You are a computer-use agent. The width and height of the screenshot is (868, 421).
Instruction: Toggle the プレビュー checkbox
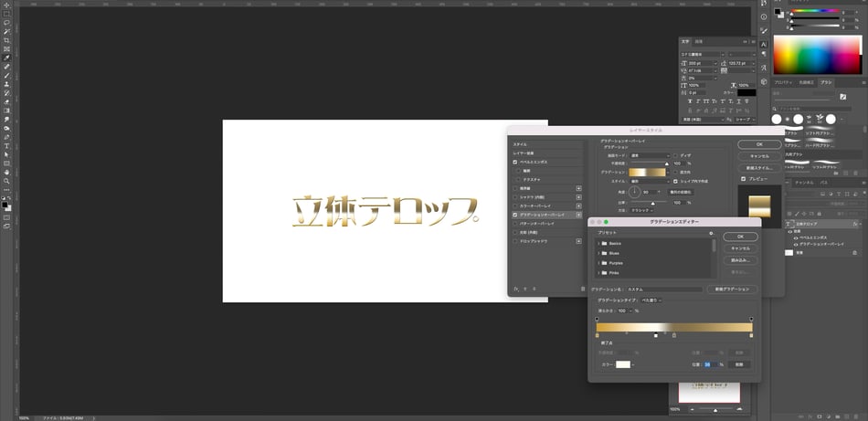(743, 179)
